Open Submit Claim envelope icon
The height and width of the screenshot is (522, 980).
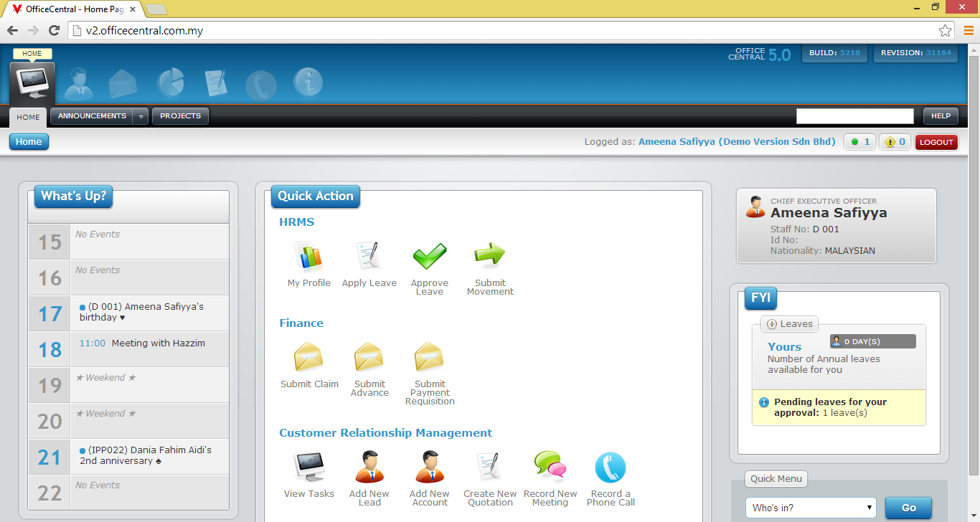[x=309, y=358]
